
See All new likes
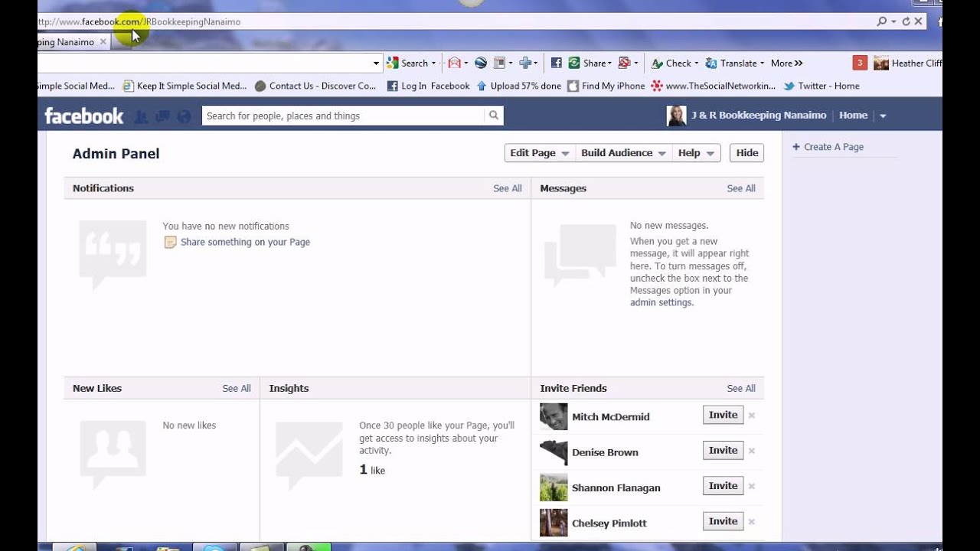[x=237, y=389]
